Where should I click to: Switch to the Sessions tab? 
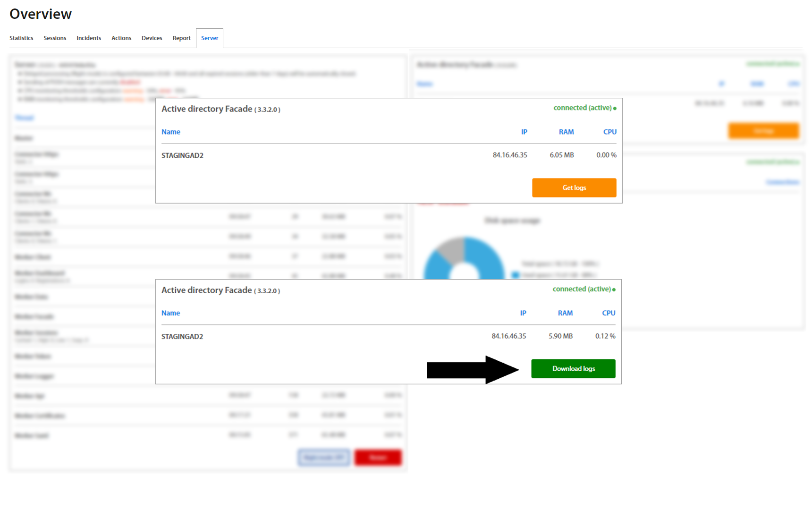click(55, 38)
